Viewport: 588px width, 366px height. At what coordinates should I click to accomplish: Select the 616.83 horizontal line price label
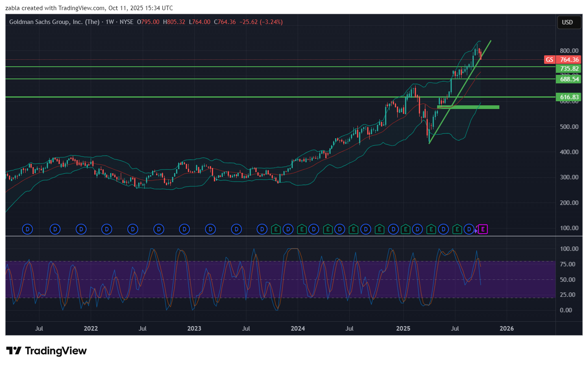(569, 97)
